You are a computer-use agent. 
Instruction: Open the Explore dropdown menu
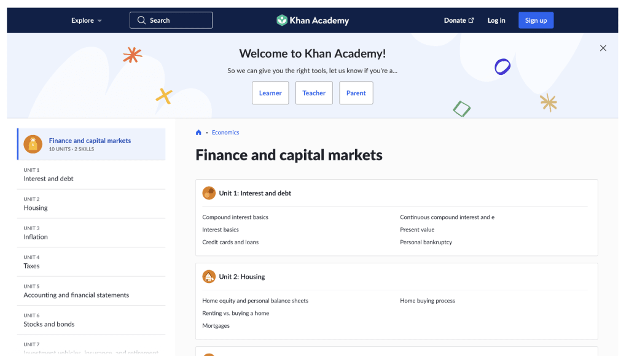point(87,20)
